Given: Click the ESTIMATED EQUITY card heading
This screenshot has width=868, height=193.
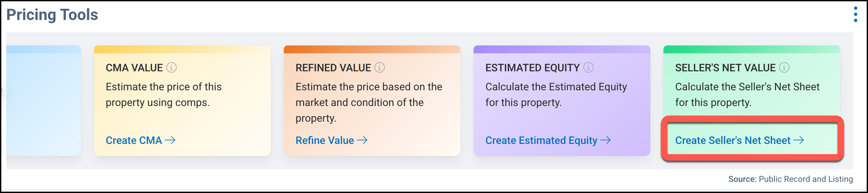Looking at the screenshot, I should pos(533,68).
